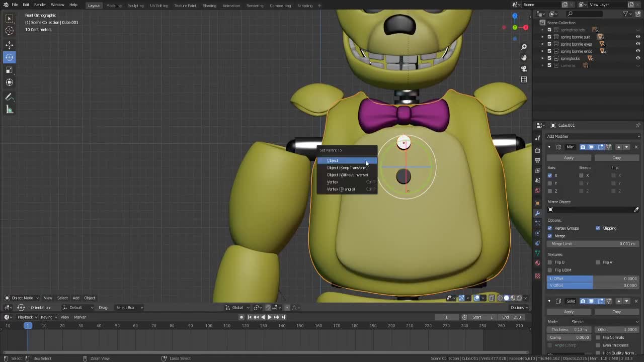
Task: Choose Object in Set Parent menu
Action: point(347,160)
